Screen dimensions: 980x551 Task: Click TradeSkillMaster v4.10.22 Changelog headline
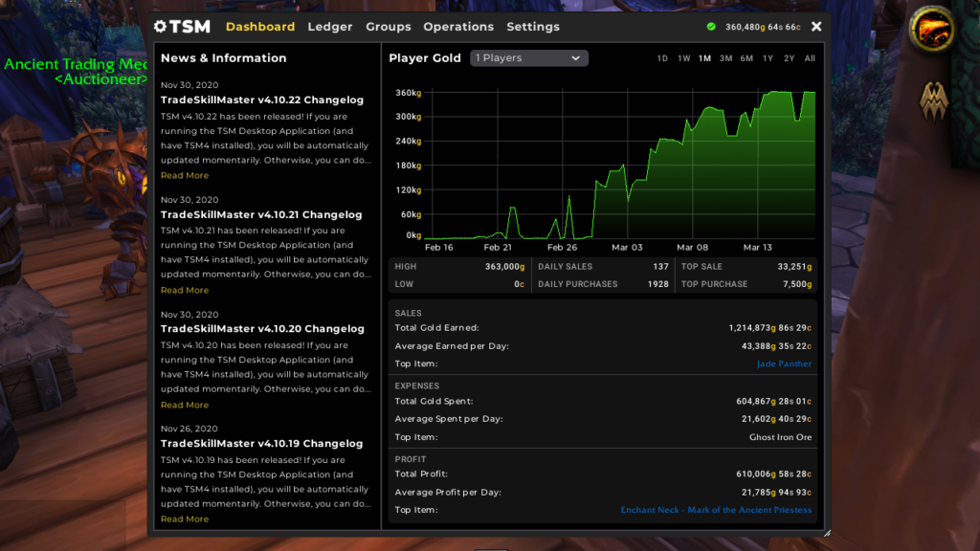click(262, 99)
